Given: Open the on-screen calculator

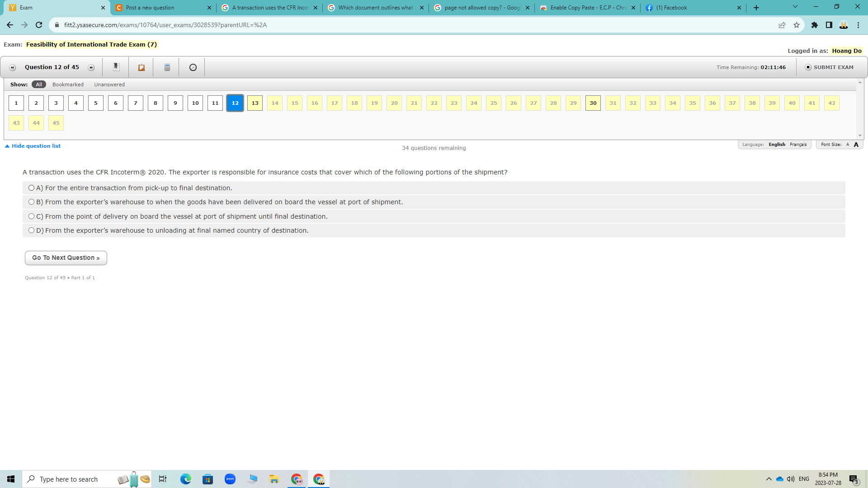Looking at the screenshot, I should coord(166,67).
